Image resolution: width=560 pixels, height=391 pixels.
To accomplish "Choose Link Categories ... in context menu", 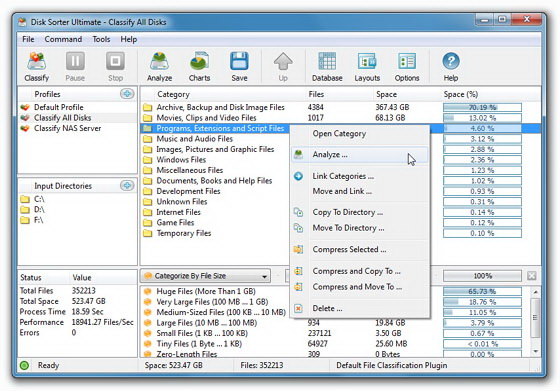I will [360, 176].
